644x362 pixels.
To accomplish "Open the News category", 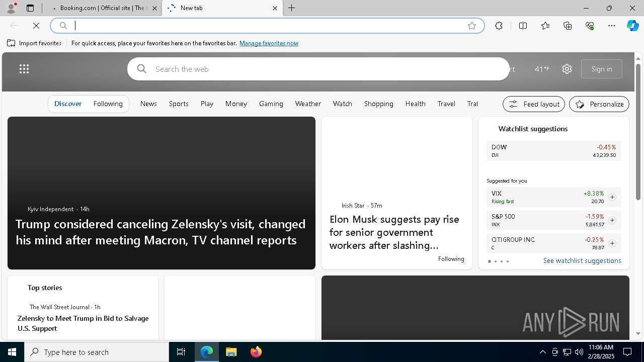I will [148, 104].
